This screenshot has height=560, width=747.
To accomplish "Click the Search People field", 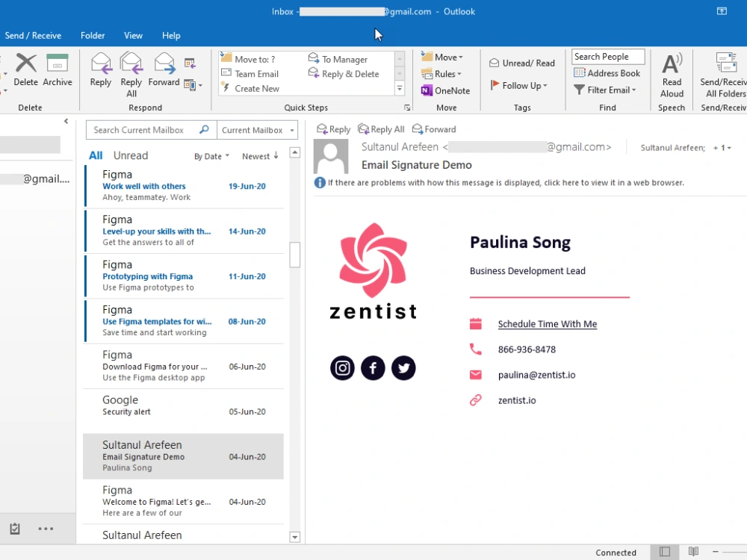I will click(x=608, y=57).
